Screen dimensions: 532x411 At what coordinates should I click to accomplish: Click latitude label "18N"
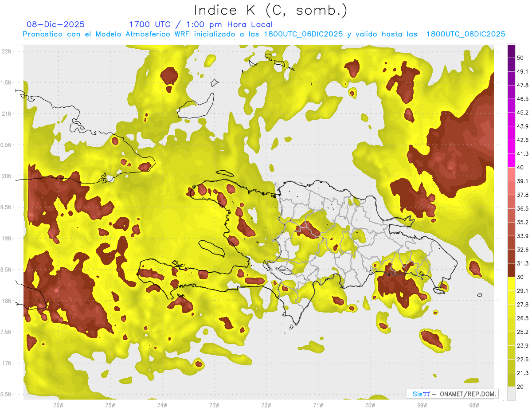[7, 301]
